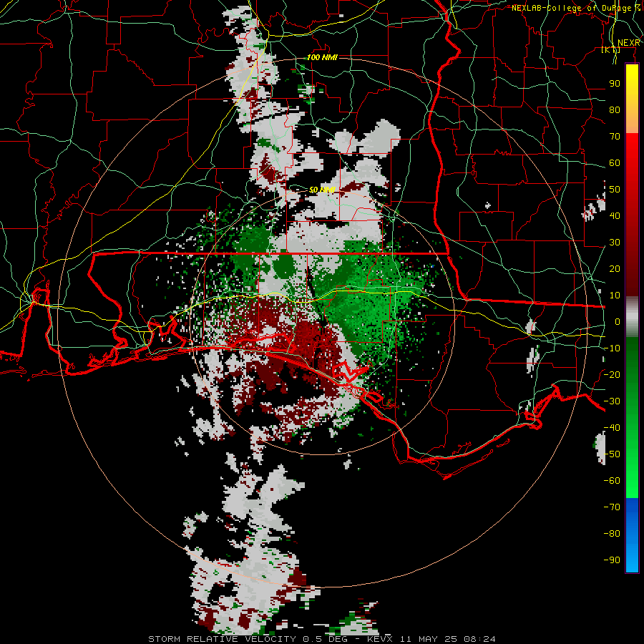Click the positive "80" color scale label
The height and width of the screenshot is (644, 644).
point(615,110)
